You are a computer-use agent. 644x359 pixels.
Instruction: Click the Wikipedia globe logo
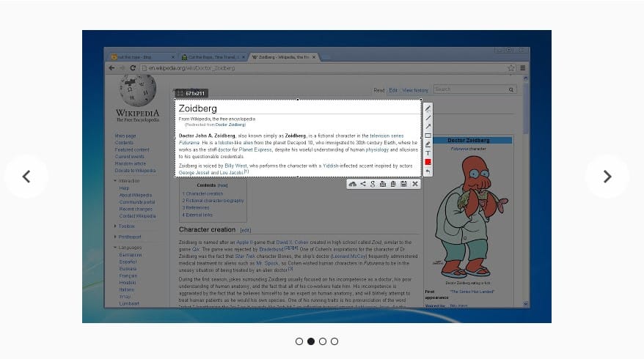pos(138,90)
